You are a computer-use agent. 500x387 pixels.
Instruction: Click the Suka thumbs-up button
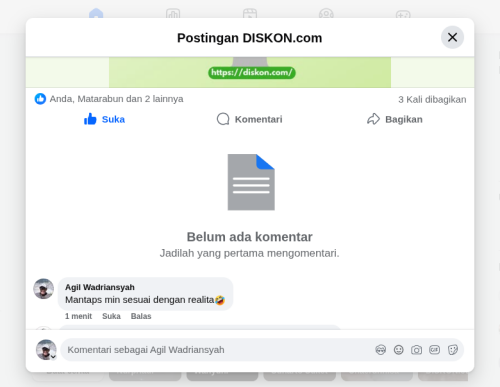[104, 119]
